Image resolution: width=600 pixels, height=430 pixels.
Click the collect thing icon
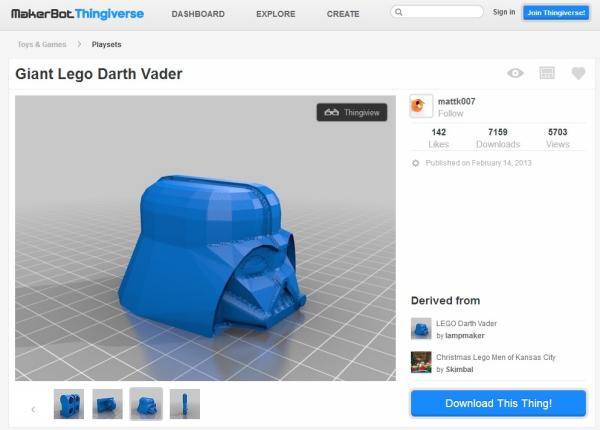pyautogui.click(x=547, y=73)
